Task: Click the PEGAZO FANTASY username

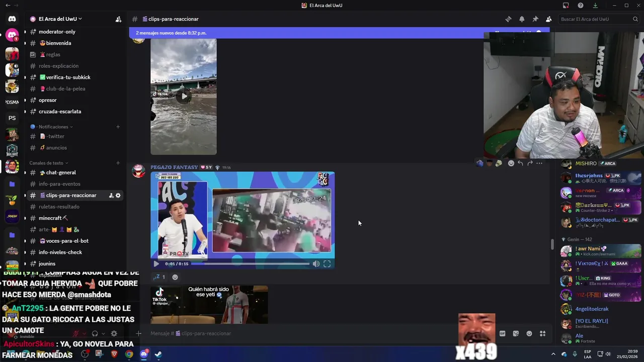Action: pos(174,167)
